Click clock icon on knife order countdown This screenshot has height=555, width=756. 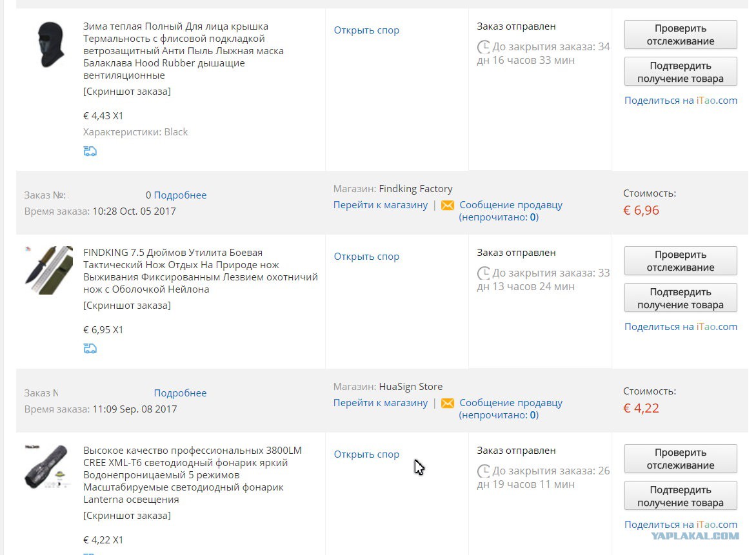point(483,274)
